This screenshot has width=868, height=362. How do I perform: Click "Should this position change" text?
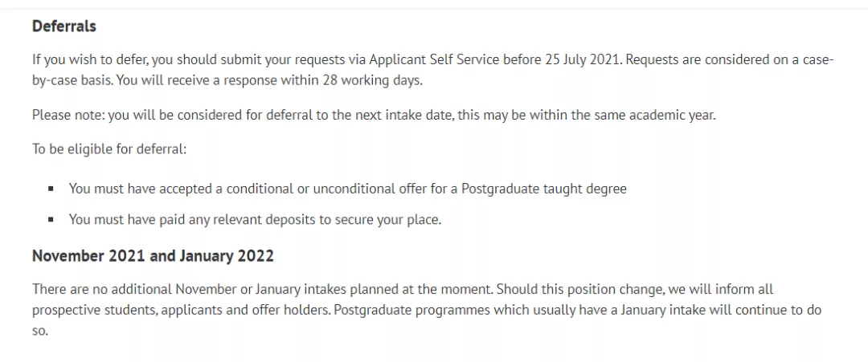point(600,289)
